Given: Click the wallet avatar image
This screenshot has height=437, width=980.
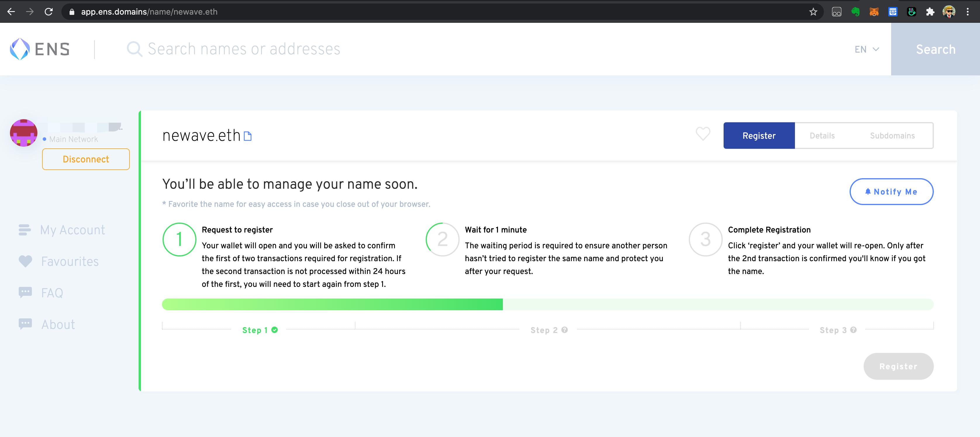Looking at the screenshot, I should pyautogui.click(x=24, y=133).
